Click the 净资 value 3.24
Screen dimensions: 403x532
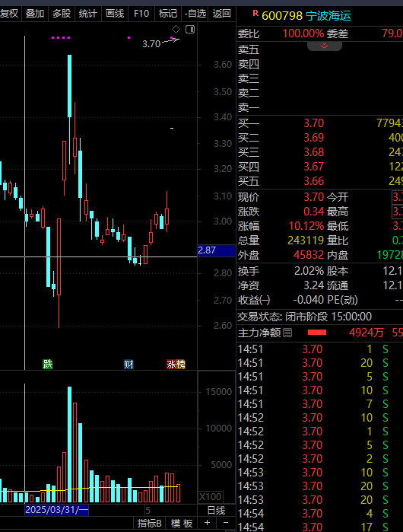click(314, 285)
